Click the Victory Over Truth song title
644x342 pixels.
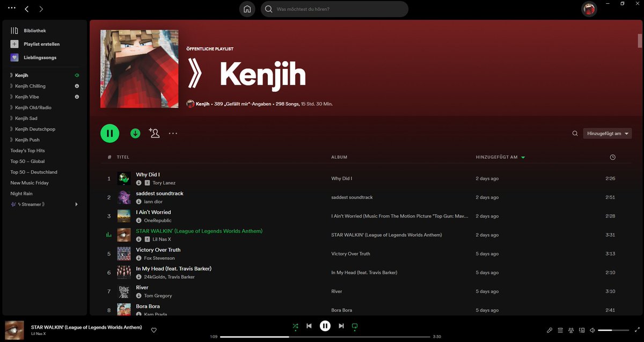(x=158, y=250)
